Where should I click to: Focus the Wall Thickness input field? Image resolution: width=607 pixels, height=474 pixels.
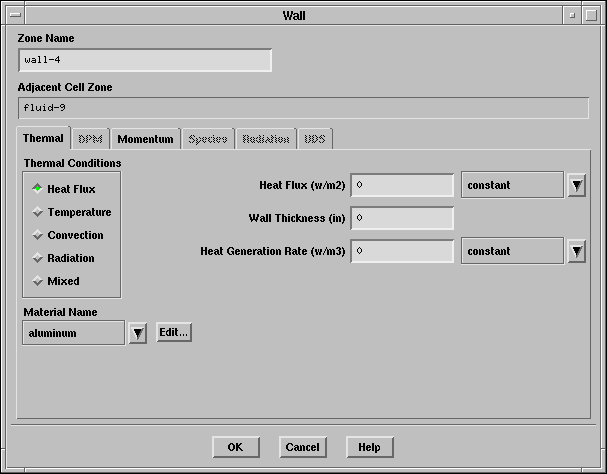402,218
